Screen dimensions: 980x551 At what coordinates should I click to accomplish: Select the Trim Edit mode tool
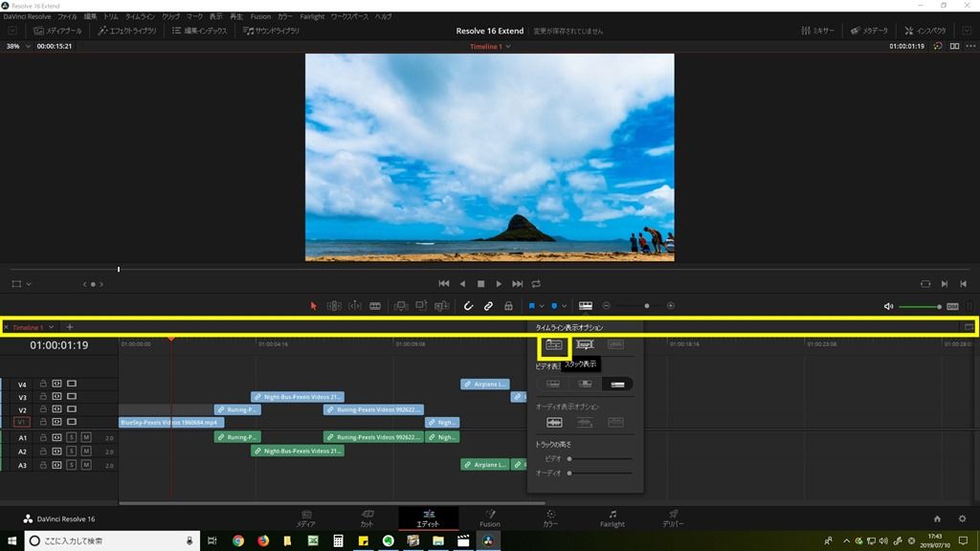[x=334, y=304]
